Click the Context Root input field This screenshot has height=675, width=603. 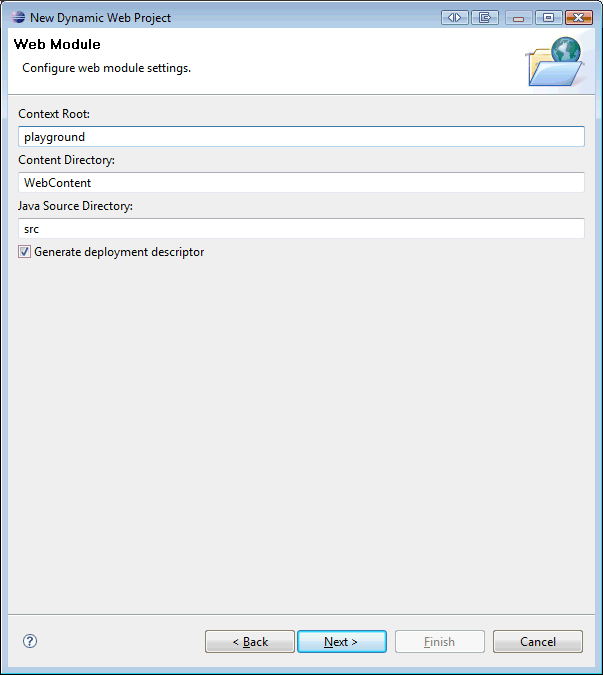tap(301, 136)
